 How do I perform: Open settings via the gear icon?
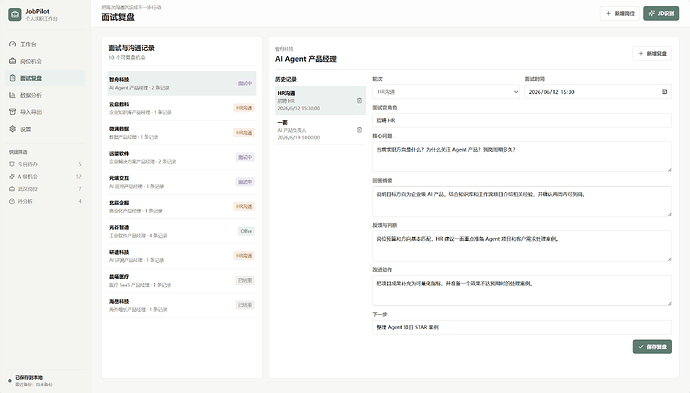pos(12,129)
